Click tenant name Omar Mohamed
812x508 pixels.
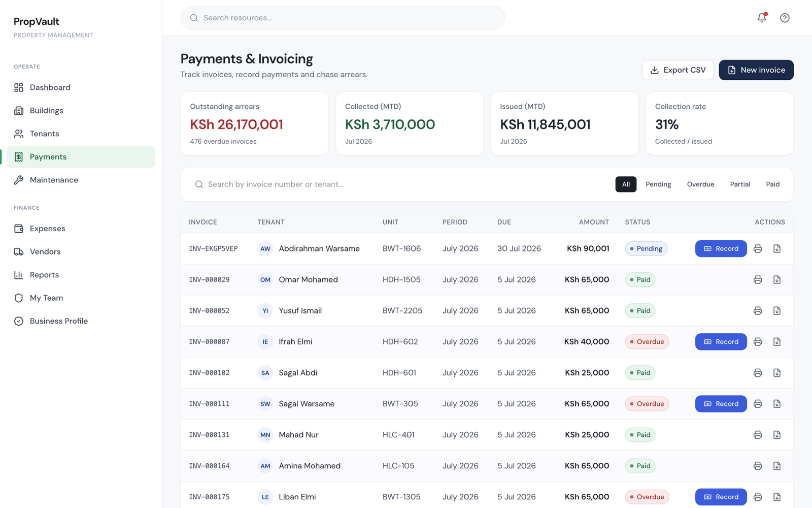[308, 279]
